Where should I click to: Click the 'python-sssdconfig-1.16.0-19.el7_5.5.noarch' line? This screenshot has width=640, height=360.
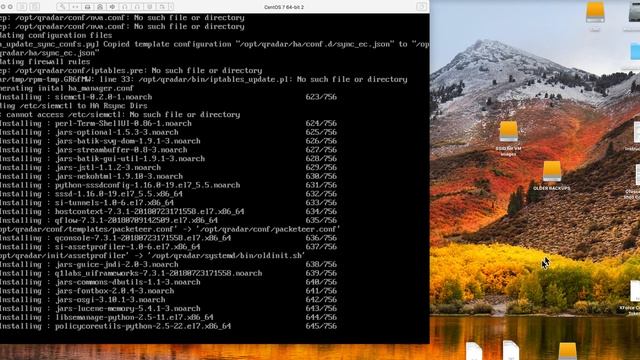point(168,185)
